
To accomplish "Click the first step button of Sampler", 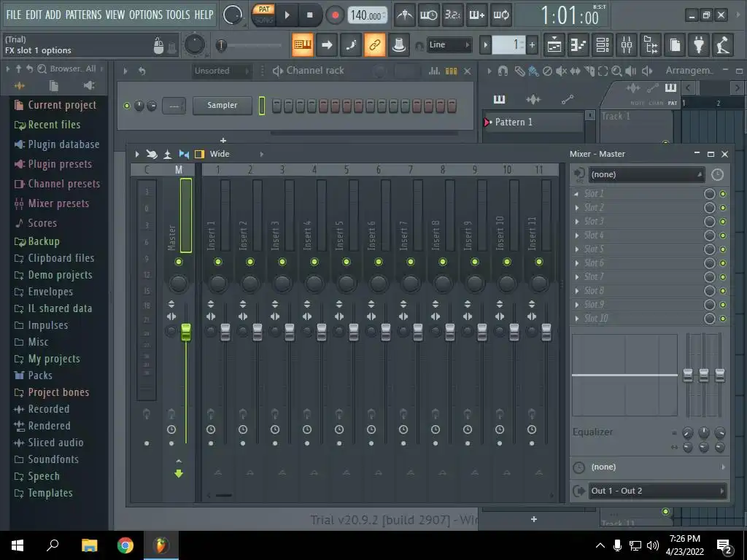I will (x=276, y=105).
